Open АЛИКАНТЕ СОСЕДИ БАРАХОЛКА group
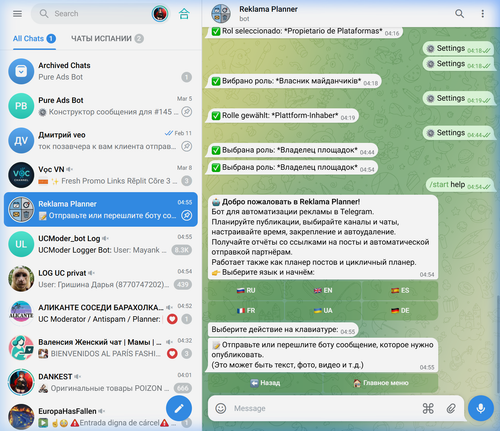500x431 pixels. coord(100,313)
